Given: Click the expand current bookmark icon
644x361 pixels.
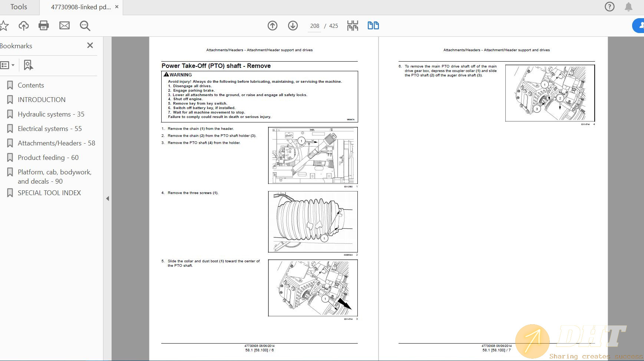Looking at the screenshot, I should 28,65.
